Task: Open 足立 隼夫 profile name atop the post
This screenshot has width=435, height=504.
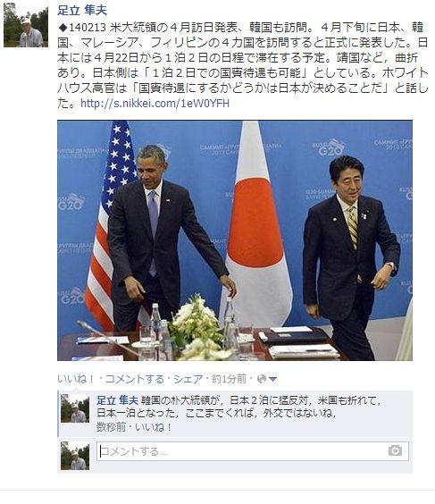Action: pyautogui.click(x=82, y=11)
